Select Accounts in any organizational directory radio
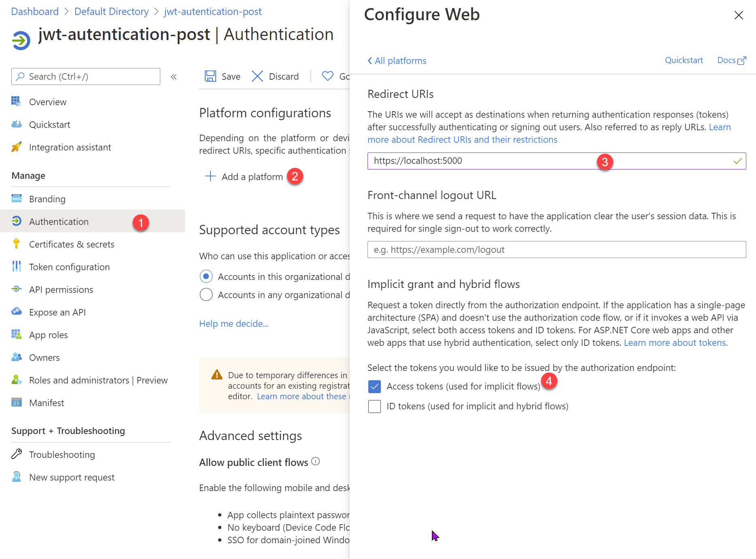The image size is (756, 559). pyautogui.click(x=206, y=294)
